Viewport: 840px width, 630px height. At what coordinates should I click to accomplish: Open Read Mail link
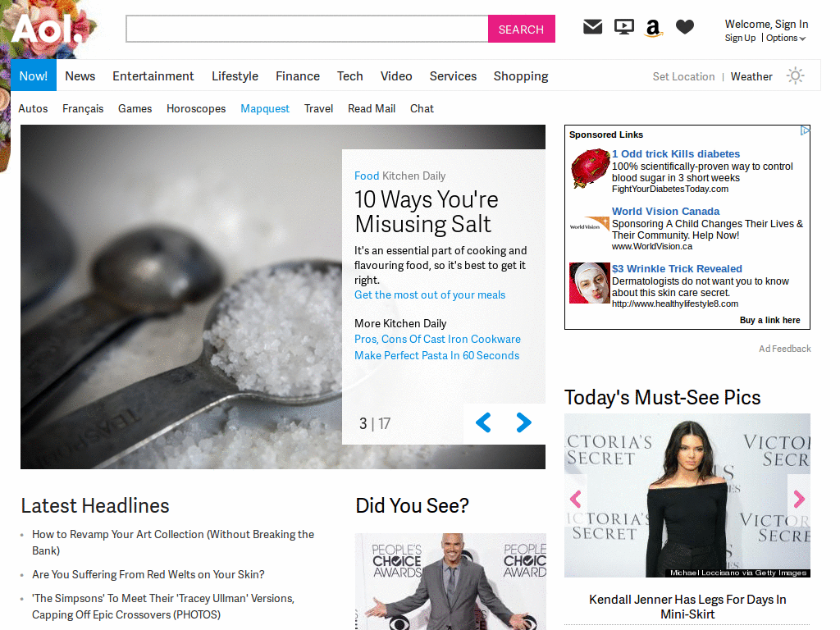pyautogui.click(x=372, y=109)
